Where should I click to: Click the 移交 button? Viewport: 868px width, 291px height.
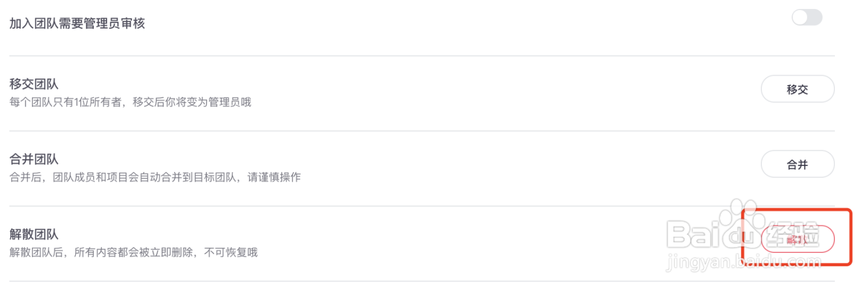[797, 89]
